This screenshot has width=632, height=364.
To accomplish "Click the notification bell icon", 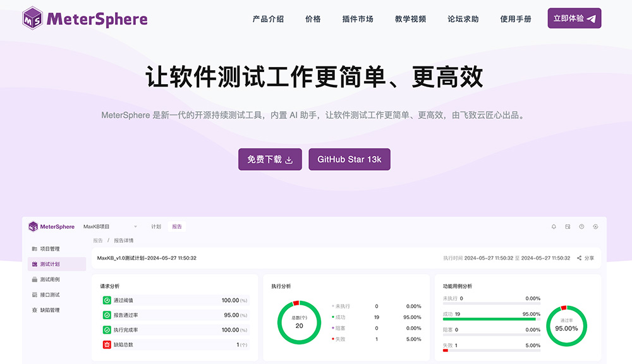I will point(554,226).
